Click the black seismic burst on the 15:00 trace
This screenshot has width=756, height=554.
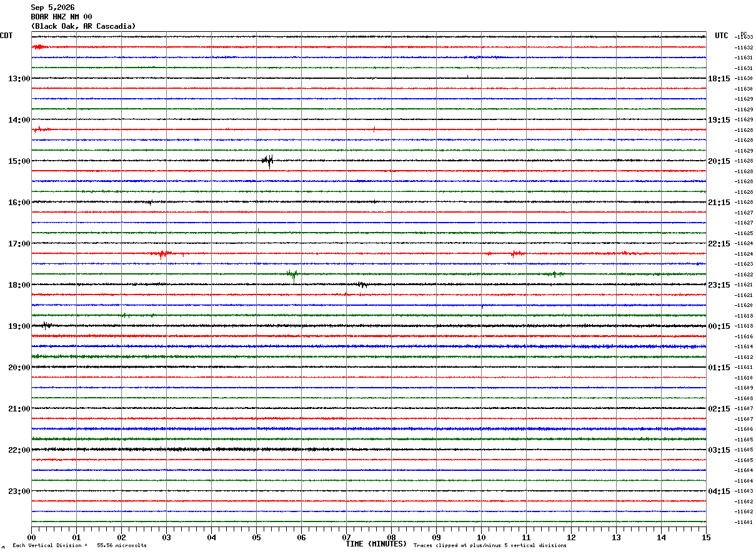click(x=267, y=160)
